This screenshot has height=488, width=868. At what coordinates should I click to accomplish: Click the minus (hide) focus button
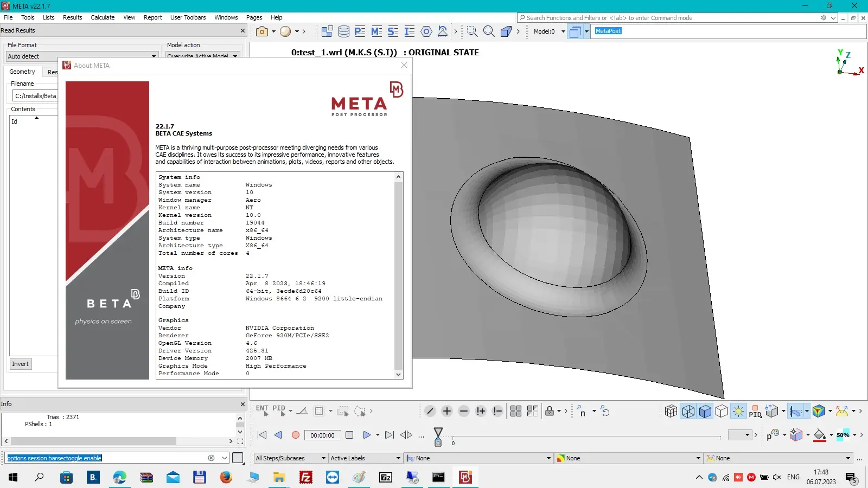point(464,411)
